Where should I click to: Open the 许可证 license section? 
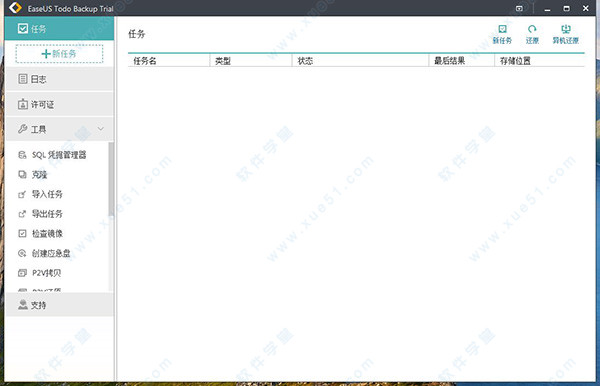[59, 104]
